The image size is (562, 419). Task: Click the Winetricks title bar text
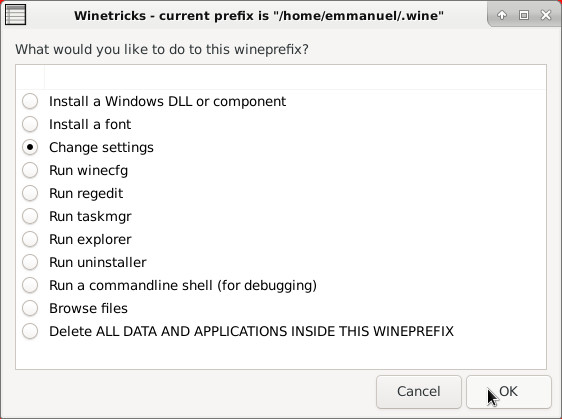pyautogui.click(x=259, y=16)
